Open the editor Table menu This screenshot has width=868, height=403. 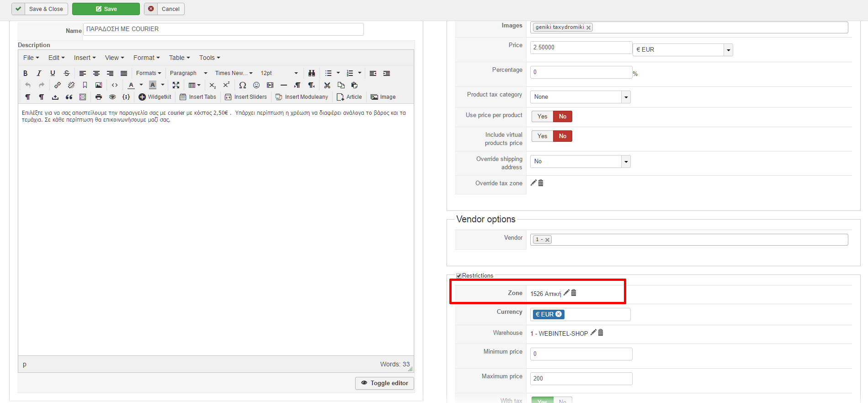[180, 58]
